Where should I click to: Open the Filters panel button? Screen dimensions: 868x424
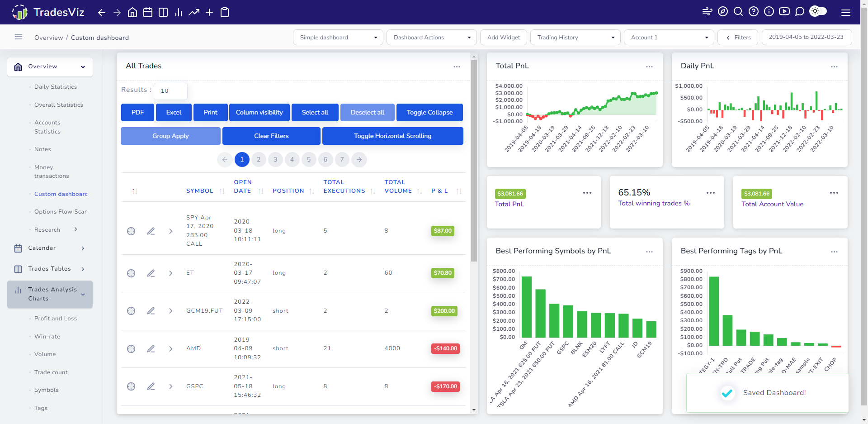click(x=738, y=38)
